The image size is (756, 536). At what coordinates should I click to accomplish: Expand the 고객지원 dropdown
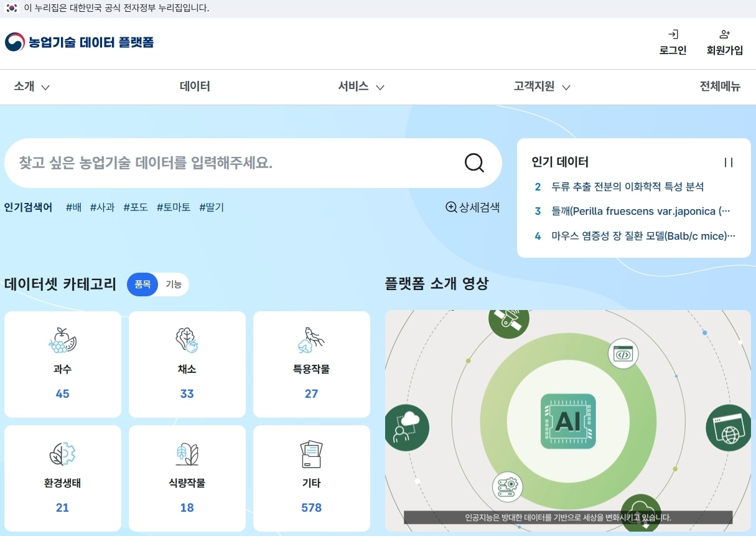click(541, 87)
